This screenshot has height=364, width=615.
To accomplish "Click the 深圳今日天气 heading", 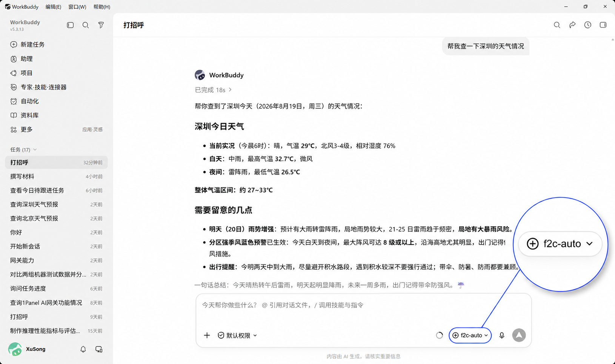I will (x=219, y=126).
